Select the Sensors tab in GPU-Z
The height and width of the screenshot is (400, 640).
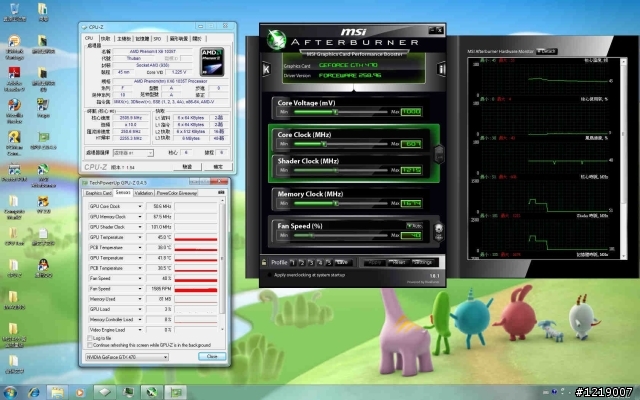pos(123,192)
